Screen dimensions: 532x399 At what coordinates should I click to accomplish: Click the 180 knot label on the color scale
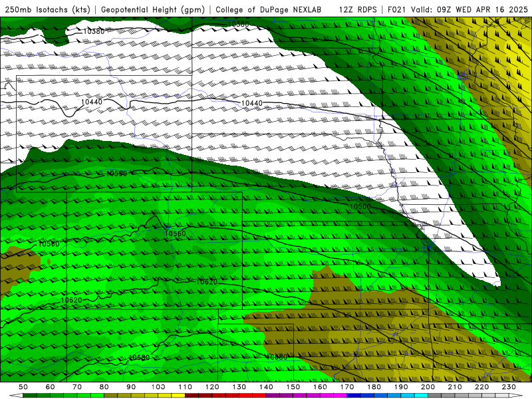coord(374,387)
